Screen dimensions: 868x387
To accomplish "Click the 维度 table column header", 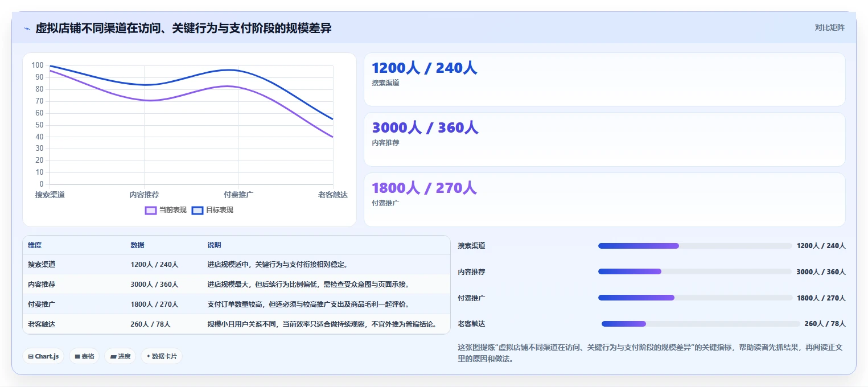I will [x=35, y=245].
